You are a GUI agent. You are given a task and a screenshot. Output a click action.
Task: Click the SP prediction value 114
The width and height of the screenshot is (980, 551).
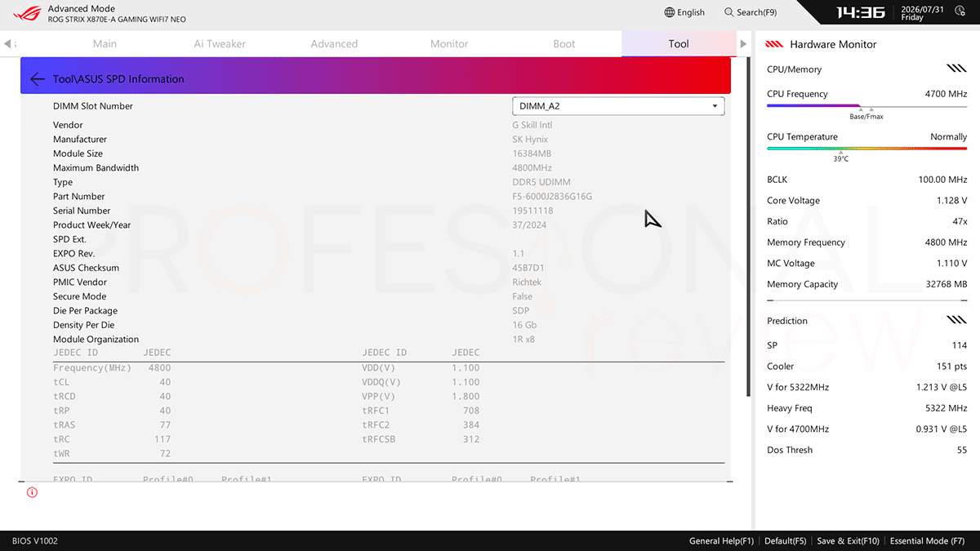pyautogui.click(x=960, y=345)
